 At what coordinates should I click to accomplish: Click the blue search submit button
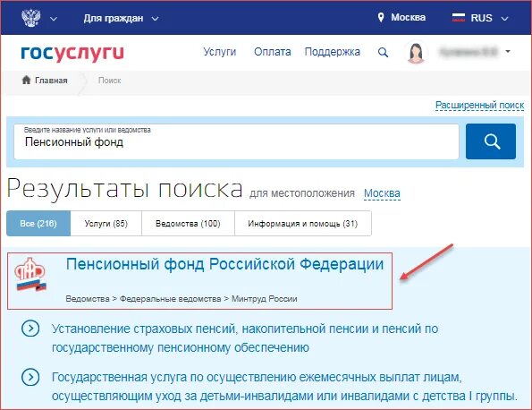[x=491, y=141]
